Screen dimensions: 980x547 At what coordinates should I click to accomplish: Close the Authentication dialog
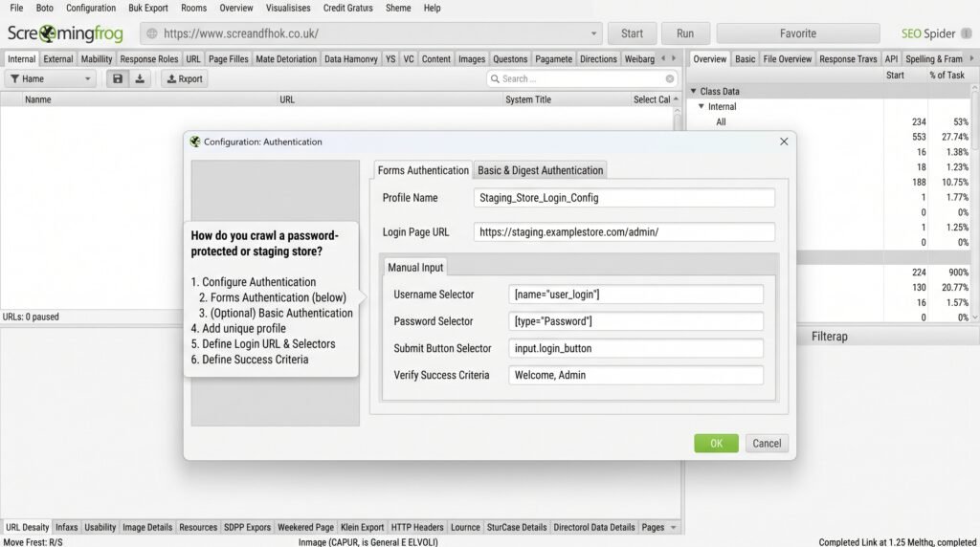784,142
